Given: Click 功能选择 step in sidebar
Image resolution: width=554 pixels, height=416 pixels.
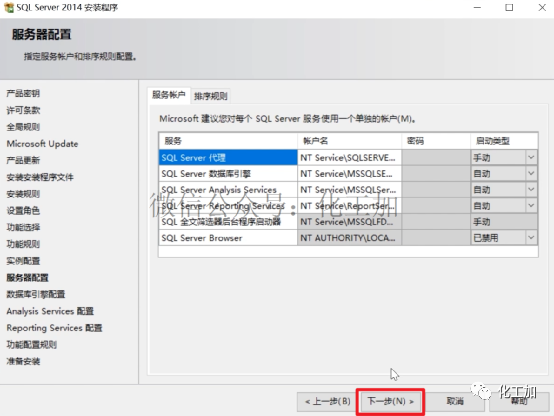Looking at the screenshot, I should (x=23, y=227).
